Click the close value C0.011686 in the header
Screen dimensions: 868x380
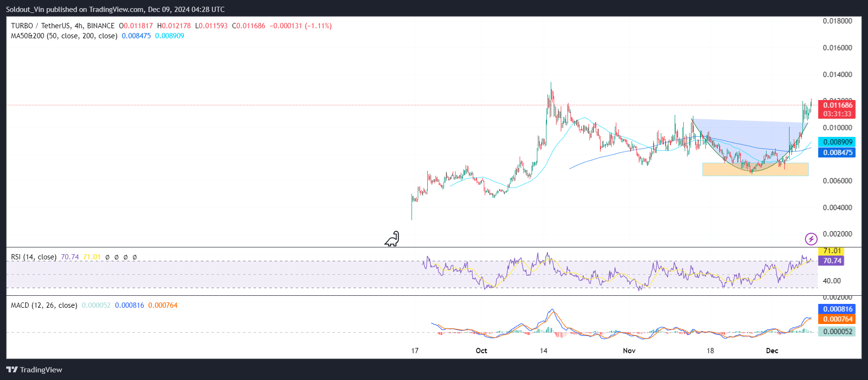[x=248, y=26]
